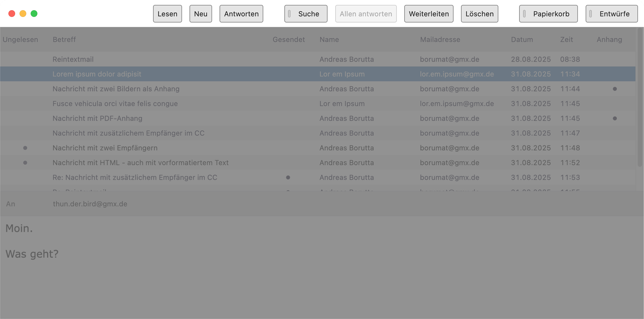
Task: Click the Anhang column header
Action: click(x=609, y=40)
